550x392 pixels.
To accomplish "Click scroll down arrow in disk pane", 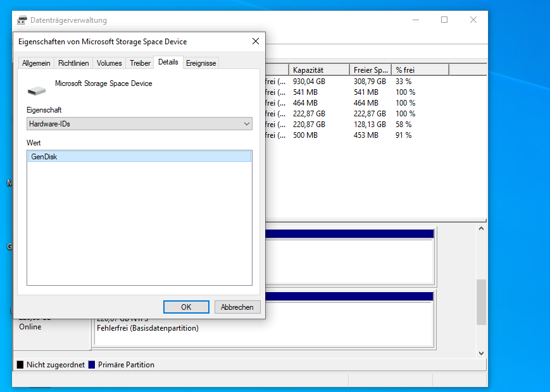I will coord(481,353).
